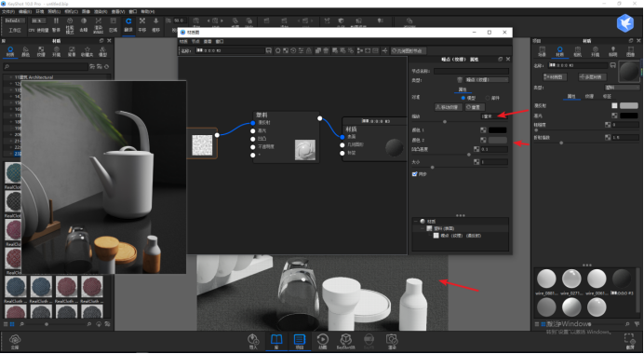644x354 pixels.
Task: Open the Project material type dropdown
Action: (x=622, y=88)
